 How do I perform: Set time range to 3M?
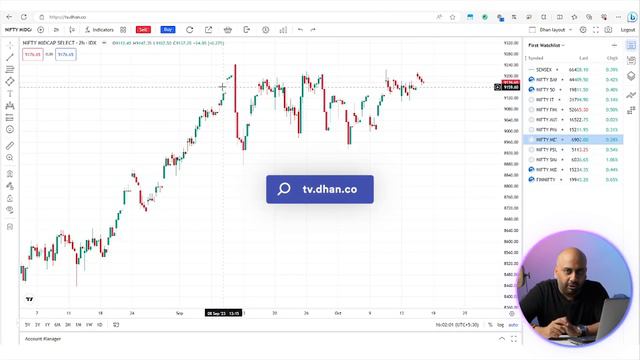[68, 325]
